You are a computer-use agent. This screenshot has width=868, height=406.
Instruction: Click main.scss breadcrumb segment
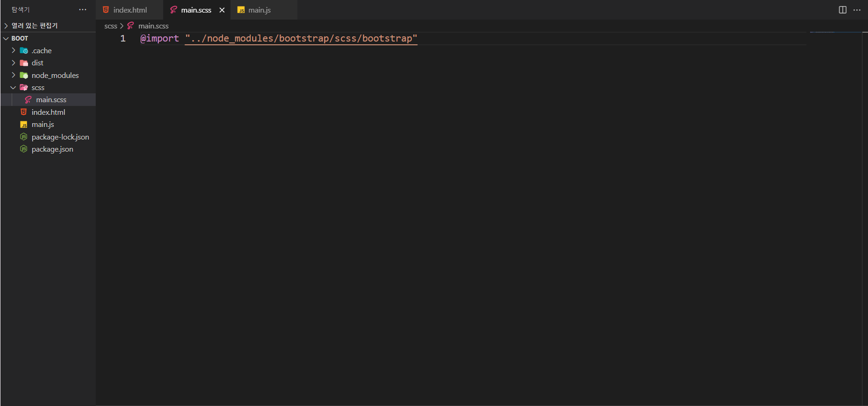click(x=153, y=26)
